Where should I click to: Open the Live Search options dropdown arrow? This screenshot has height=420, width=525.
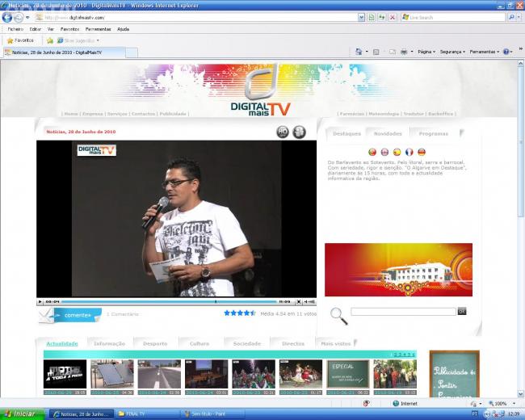point(519,17)
